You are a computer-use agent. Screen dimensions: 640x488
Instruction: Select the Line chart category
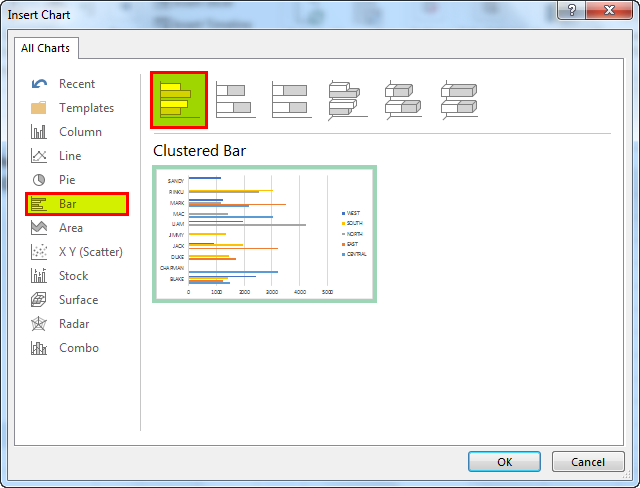tap(77, 156)
